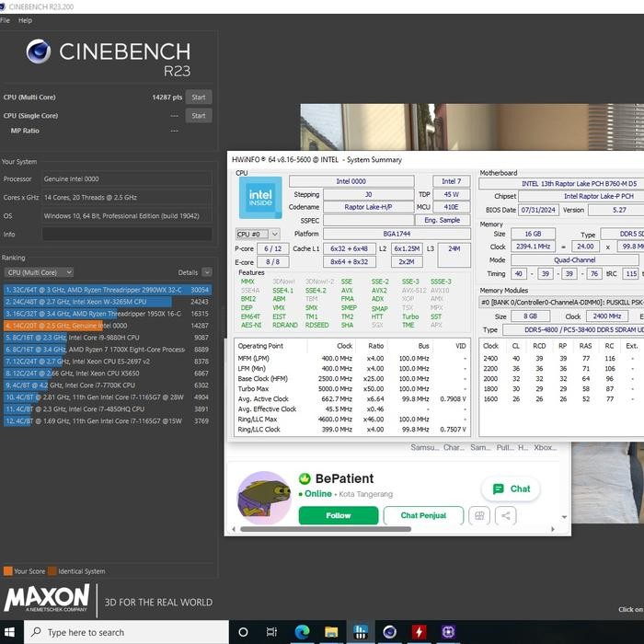Select the i7-1165G7 @15W ranking row

point(108,421)
